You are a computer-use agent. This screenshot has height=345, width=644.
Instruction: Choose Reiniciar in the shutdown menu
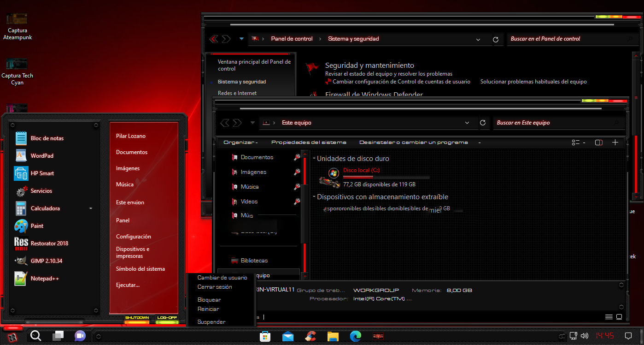tap(207, 309)
